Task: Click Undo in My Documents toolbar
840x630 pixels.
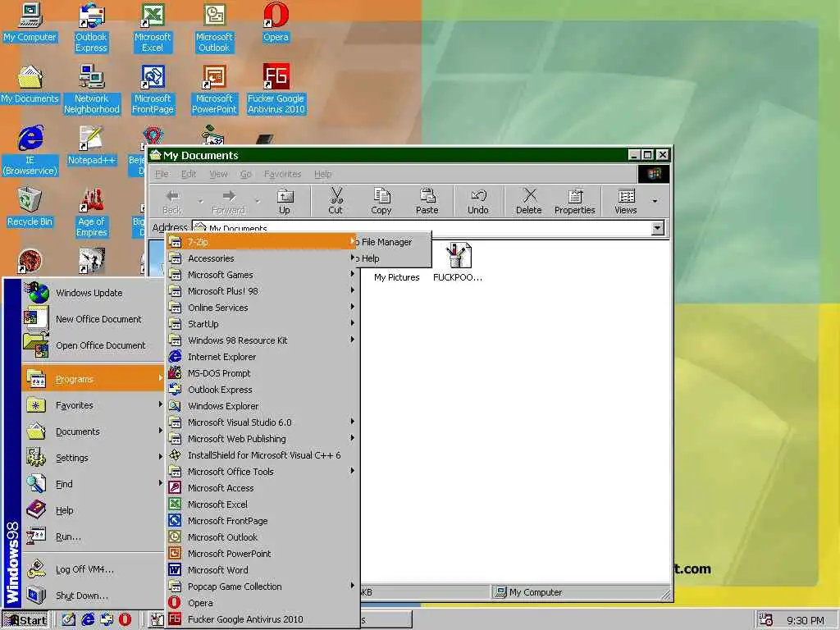Action: point(478,202)
